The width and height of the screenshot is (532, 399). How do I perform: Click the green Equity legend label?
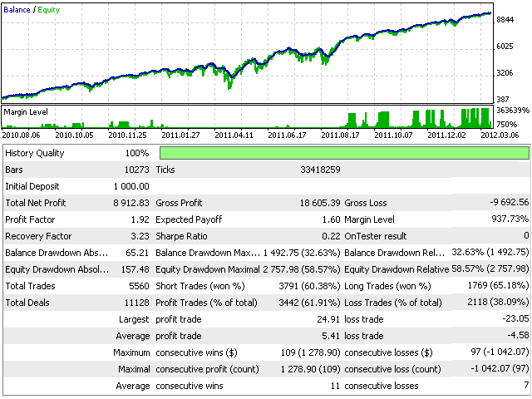pyautogui.click(x=49, y=10)
